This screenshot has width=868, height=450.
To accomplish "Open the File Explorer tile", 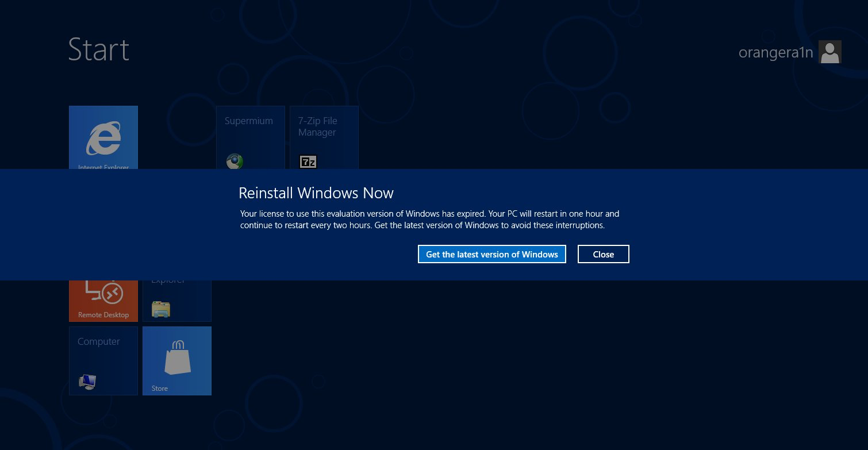I will click(177, 301).
